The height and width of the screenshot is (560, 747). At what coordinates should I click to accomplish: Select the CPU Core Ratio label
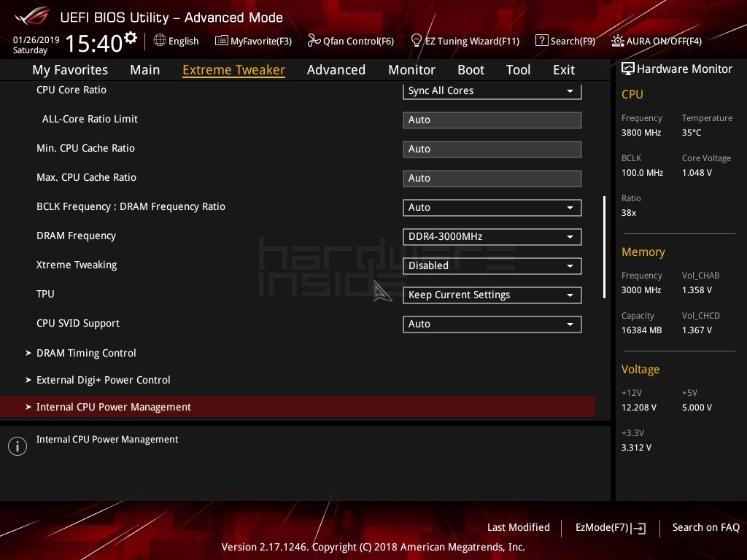[71, 90]
